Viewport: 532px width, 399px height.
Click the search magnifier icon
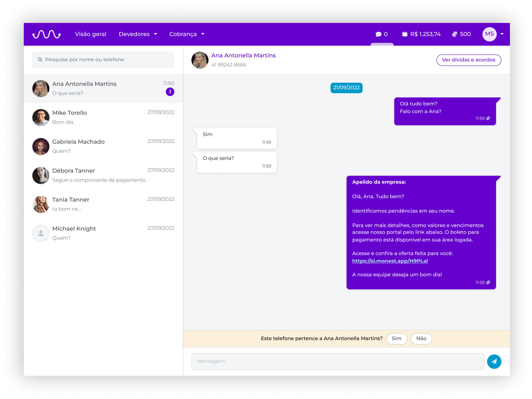tap(40, 60)
